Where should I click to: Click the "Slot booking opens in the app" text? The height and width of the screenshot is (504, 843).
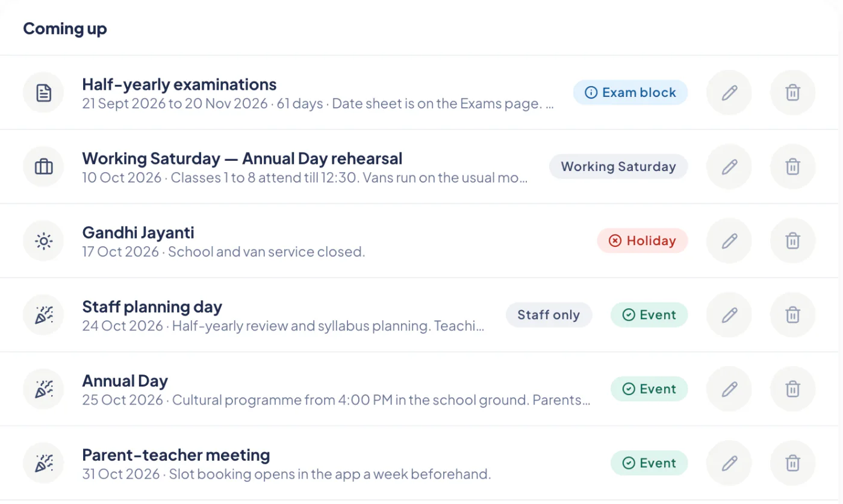(x=330, y=474)
